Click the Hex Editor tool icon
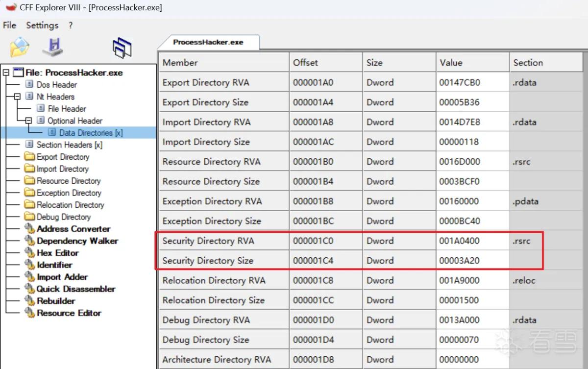Viewport: 588px width, 369px height. click(x=29, y=253)
